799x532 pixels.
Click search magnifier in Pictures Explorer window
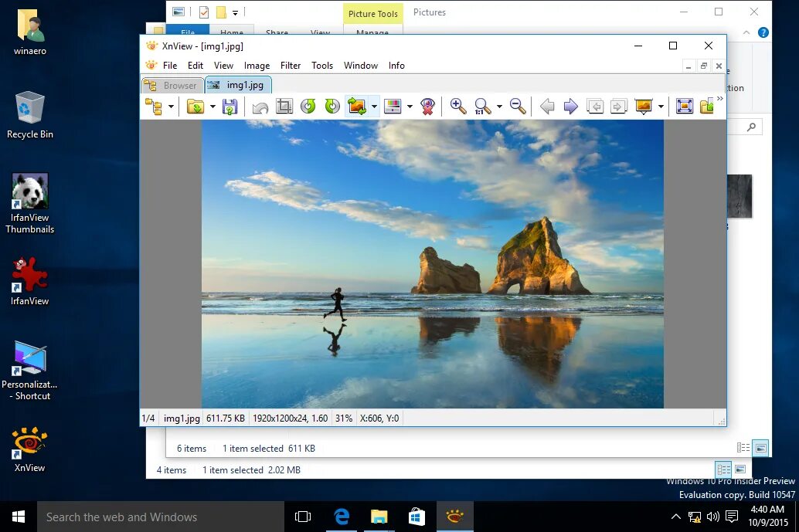[x=751, y=127]
